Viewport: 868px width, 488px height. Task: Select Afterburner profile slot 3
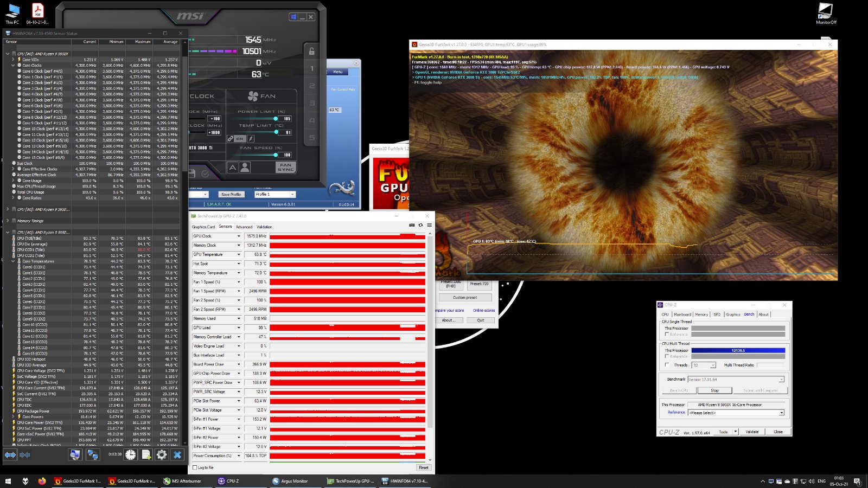click(x=312, y=103)
